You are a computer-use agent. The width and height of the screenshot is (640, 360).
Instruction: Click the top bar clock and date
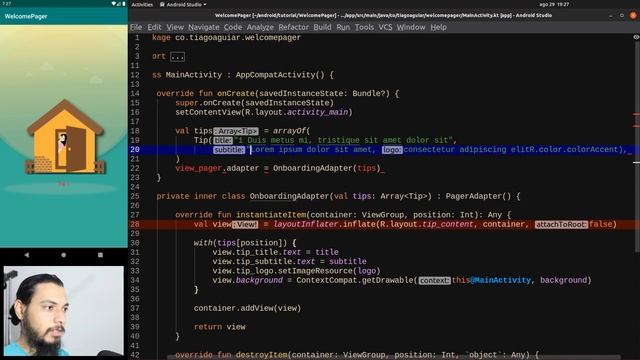point(554,4)
